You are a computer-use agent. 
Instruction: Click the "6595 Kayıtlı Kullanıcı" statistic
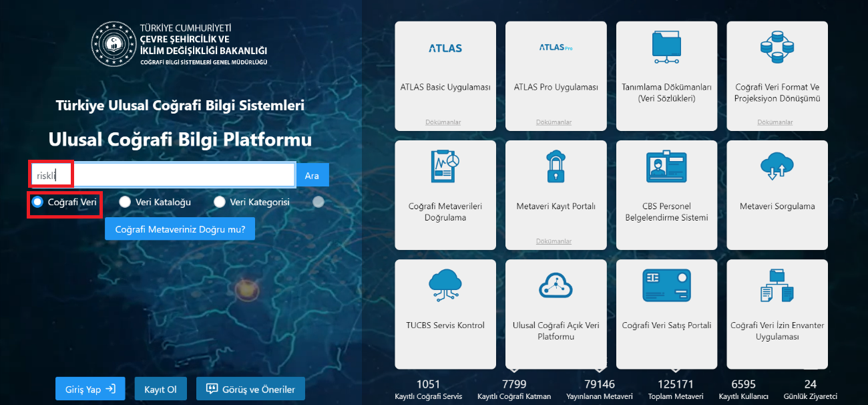pyautogui.click(x=744, y=390)
